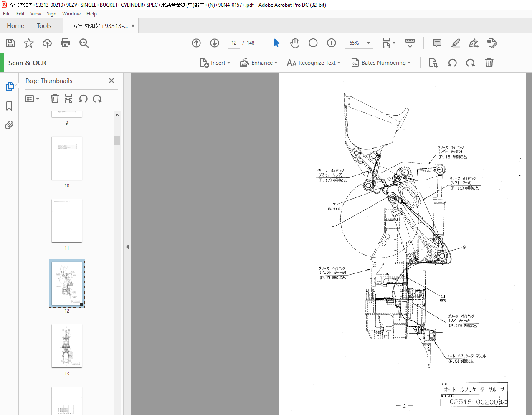Select page 12 thumbnail

click(67, 283)
